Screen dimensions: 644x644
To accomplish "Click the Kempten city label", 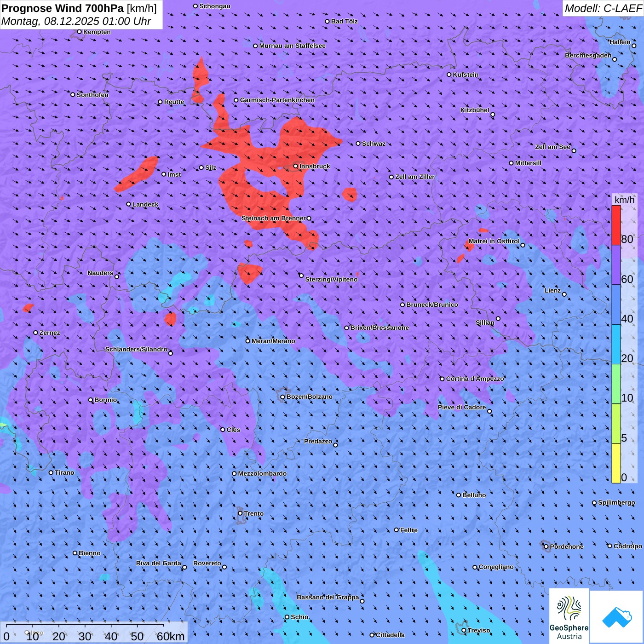I will [97, 32].
